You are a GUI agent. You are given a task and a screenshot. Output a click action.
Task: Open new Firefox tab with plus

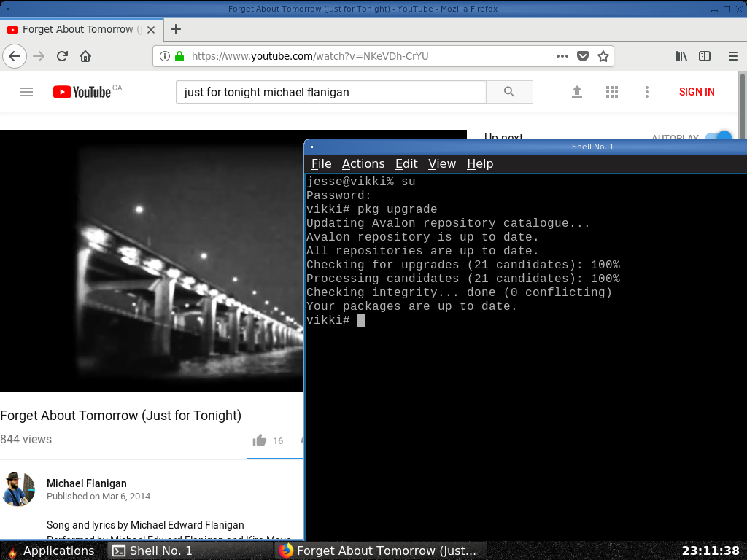pyautogui.click(x=176, y=29)
